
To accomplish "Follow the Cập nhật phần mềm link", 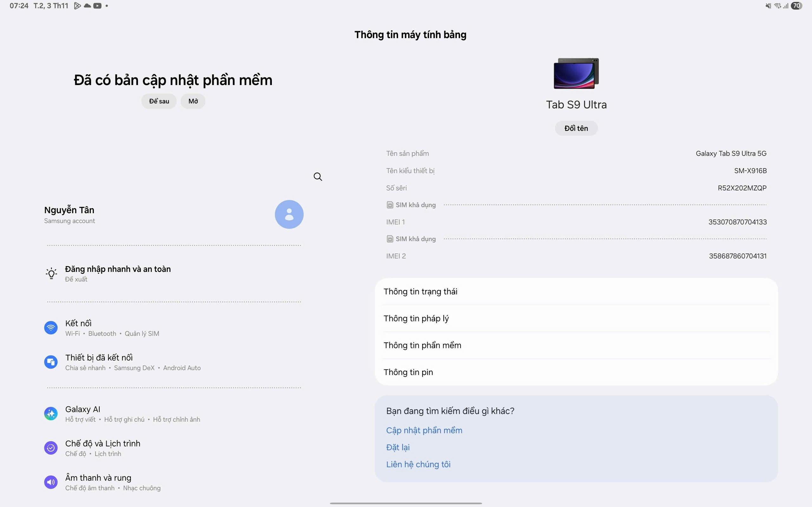I will pos(424,430).
